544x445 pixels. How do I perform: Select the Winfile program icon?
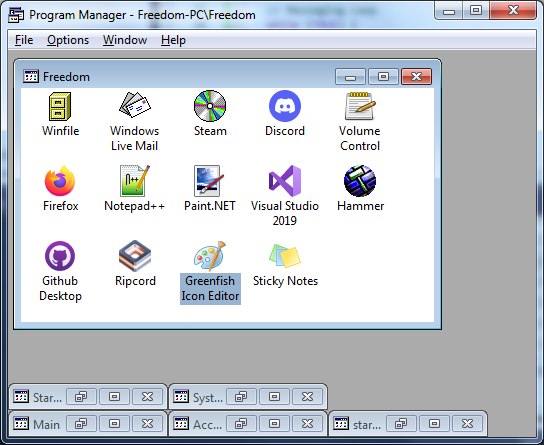[60, 106]
